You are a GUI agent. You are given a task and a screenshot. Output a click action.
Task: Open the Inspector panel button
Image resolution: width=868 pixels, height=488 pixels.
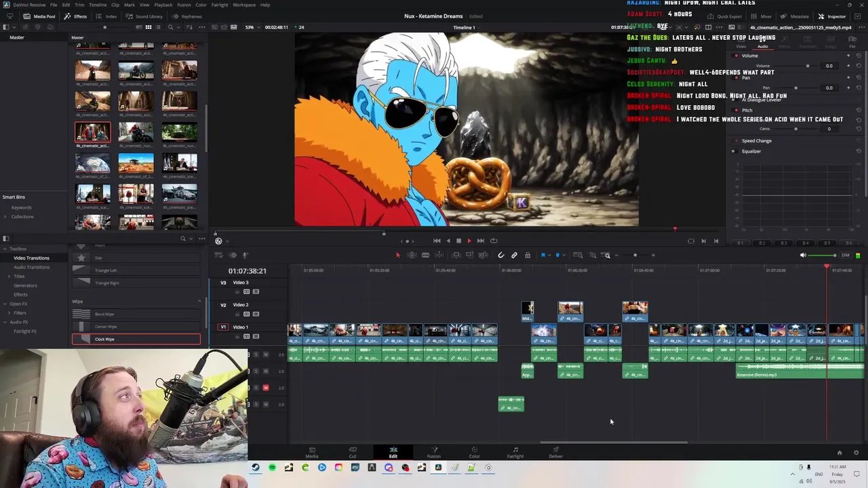click(x=832, y=16)
